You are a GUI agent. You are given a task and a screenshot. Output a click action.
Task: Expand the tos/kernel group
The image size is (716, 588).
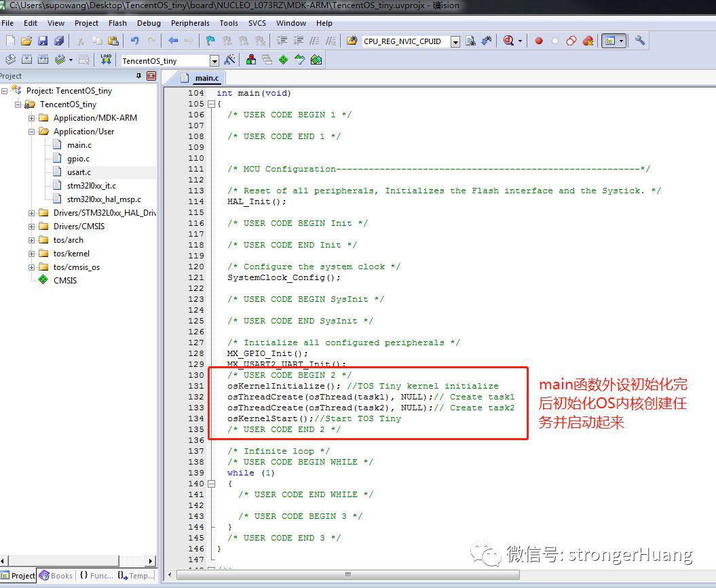click(x=31, y=254)
